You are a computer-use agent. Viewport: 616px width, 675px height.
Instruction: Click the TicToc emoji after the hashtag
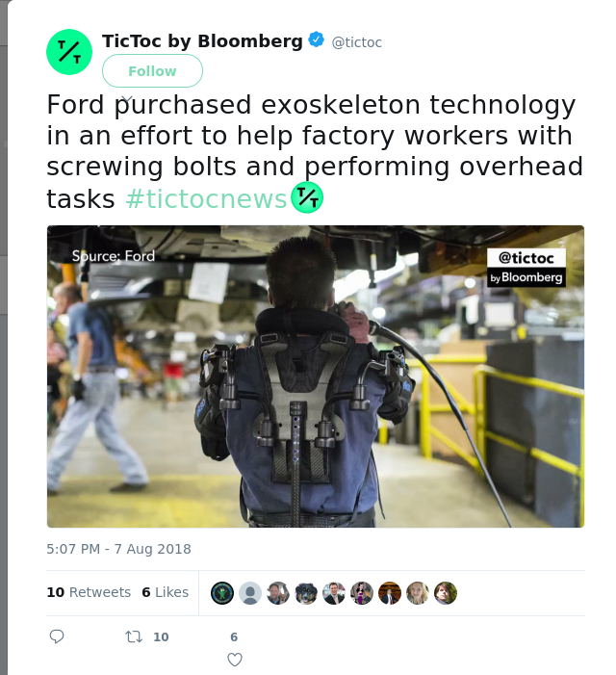pos(307,197)
